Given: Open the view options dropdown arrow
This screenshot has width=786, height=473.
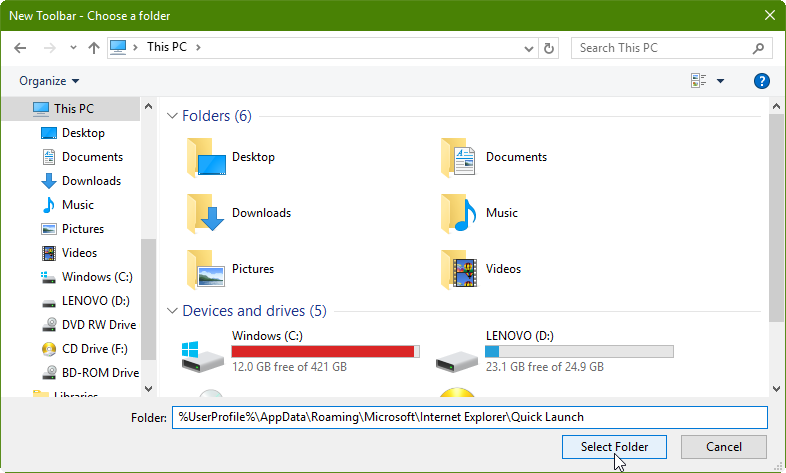Looking at the screenshot, I should (x=720, y=81).
